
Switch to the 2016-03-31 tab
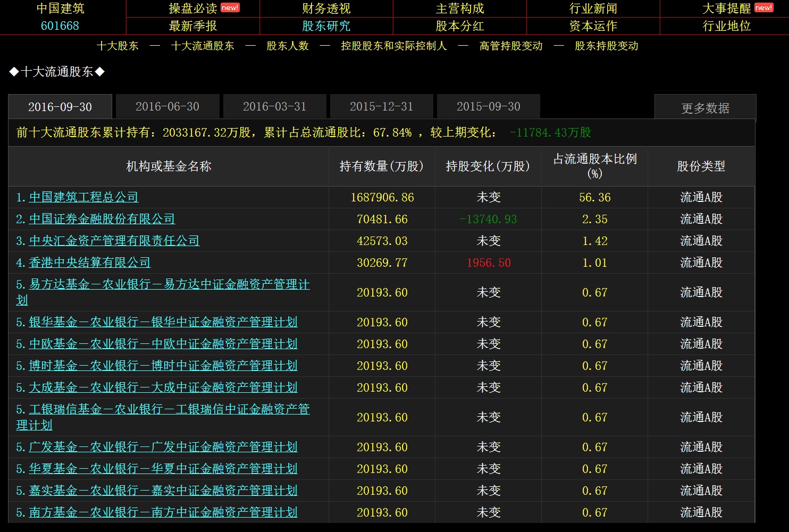click(x=274, y=106)
